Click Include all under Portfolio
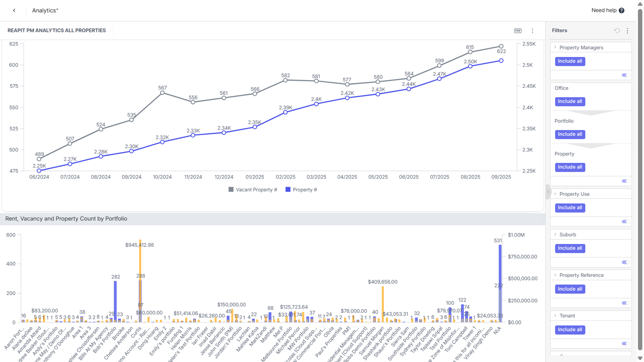This screenshot has width=644, height=362. (x=570, y=134)
